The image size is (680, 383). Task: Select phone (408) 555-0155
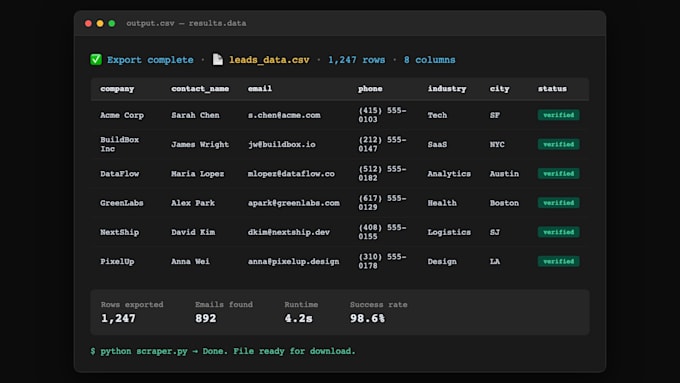382,232
